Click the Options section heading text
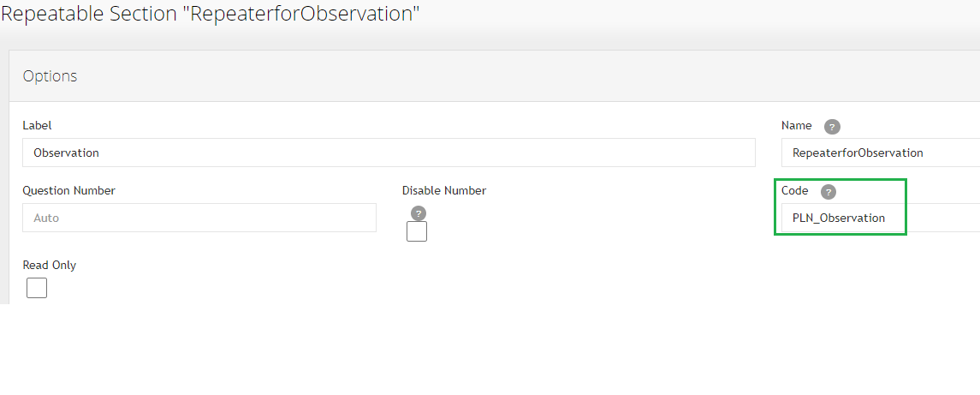 (50, 76)
